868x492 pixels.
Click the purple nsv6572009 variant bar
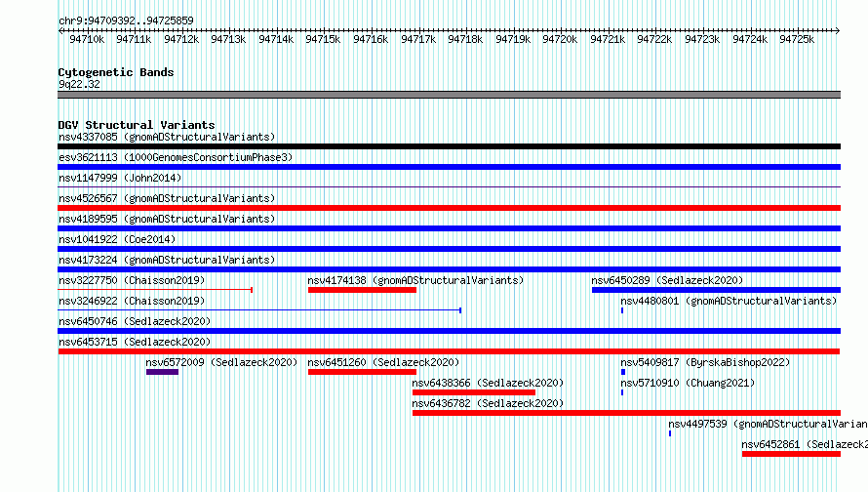(x=162, y=372)
